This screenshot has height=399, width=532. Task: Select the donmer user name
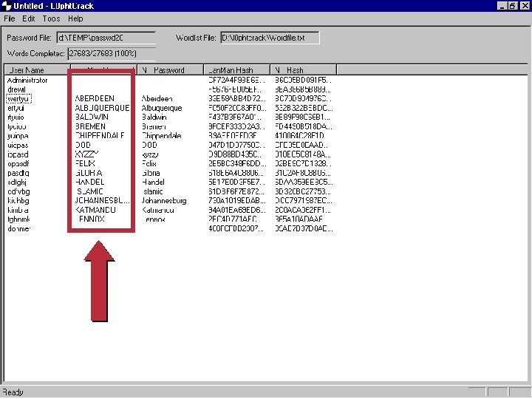coord(18,228)
